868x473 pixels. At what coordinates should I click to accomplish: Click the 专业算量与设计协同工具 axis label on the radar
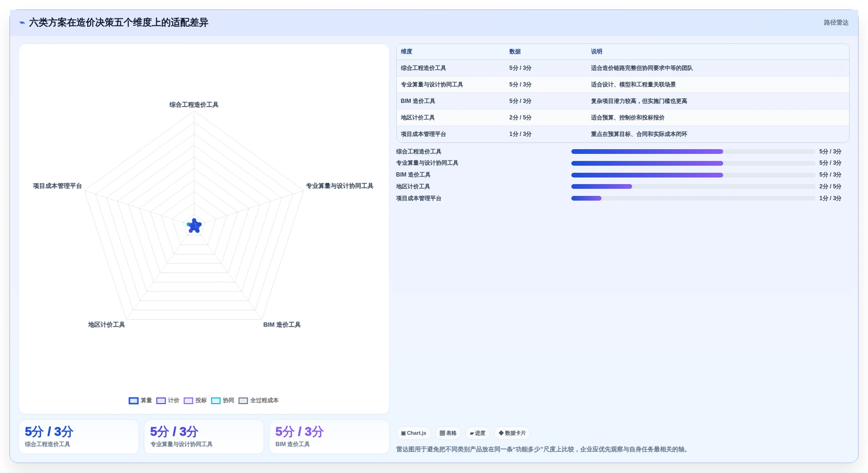340,186
